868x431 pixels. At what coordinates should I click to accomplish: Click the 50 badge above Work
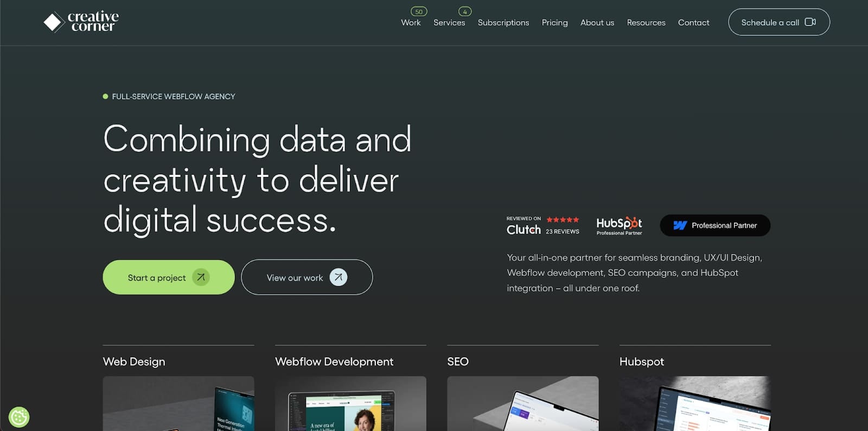(419, 11)
